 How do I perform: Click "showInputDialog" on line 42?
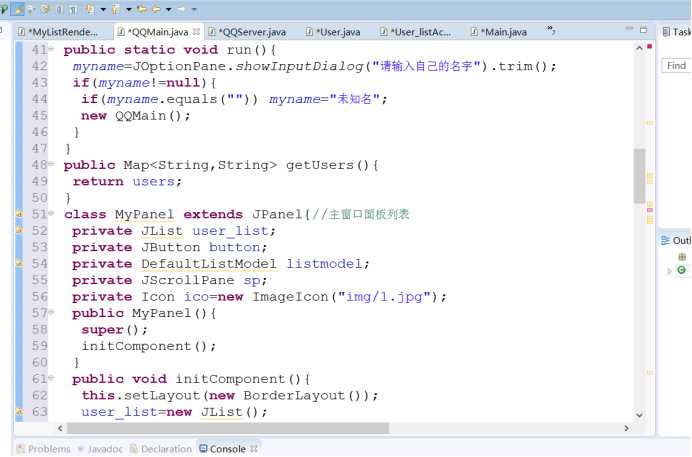point(299,66)
